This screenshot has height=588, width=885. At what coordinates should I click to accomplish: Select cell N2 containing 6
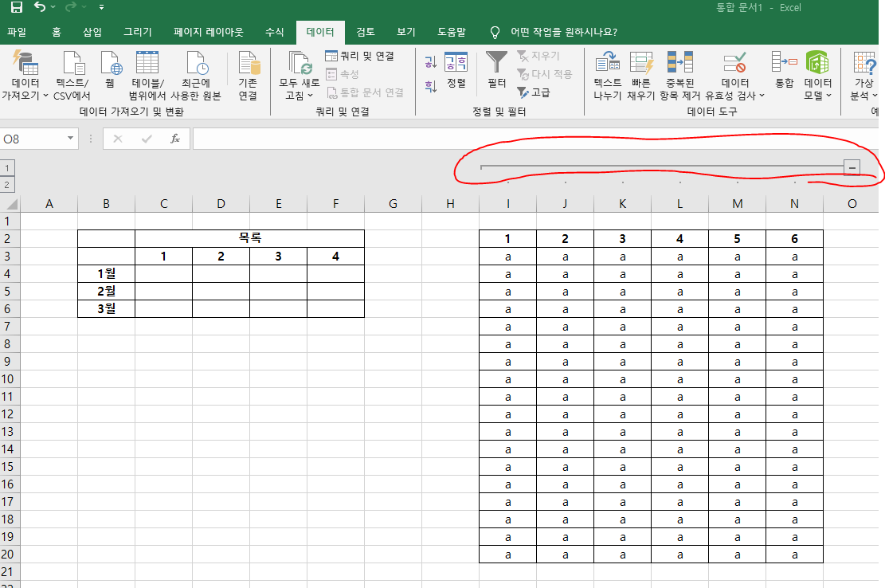[794, 239]
